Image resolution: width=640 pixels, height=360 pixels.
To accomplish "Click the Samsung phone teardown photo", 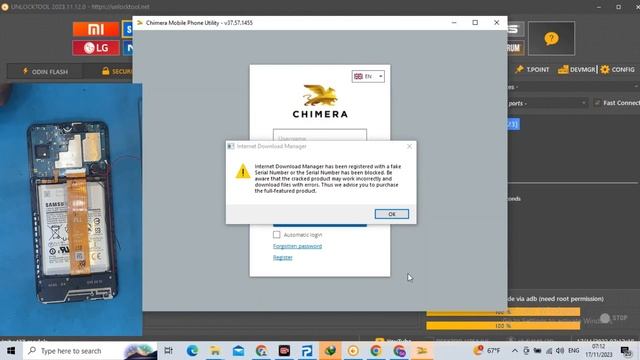I will click(x=71, y=210).
